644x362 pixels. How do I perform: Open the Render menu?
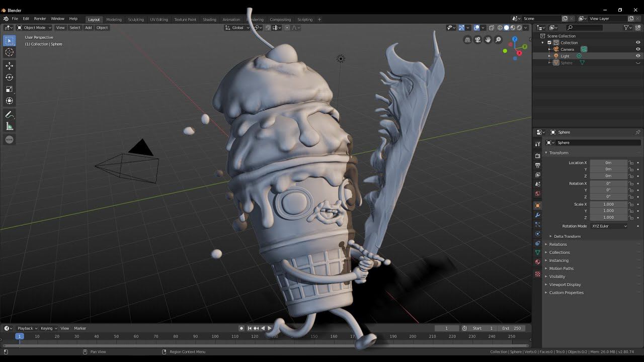pyautogui.click(x=40, y=19)
